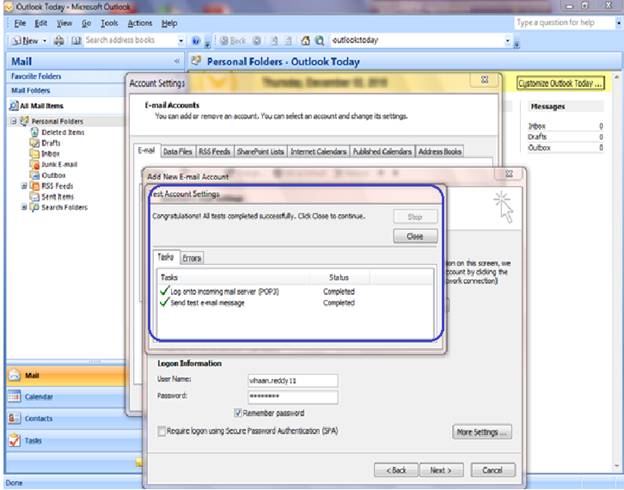Switch to the Data Files tab

177,152
